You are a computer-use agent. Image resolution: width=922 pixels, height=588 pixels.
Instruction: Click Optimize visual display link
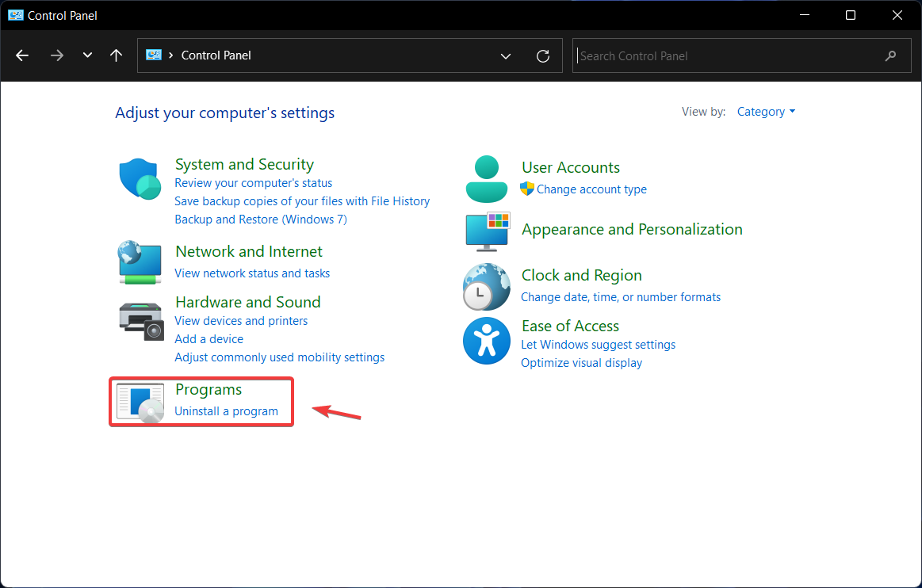(x=582, y=363)
